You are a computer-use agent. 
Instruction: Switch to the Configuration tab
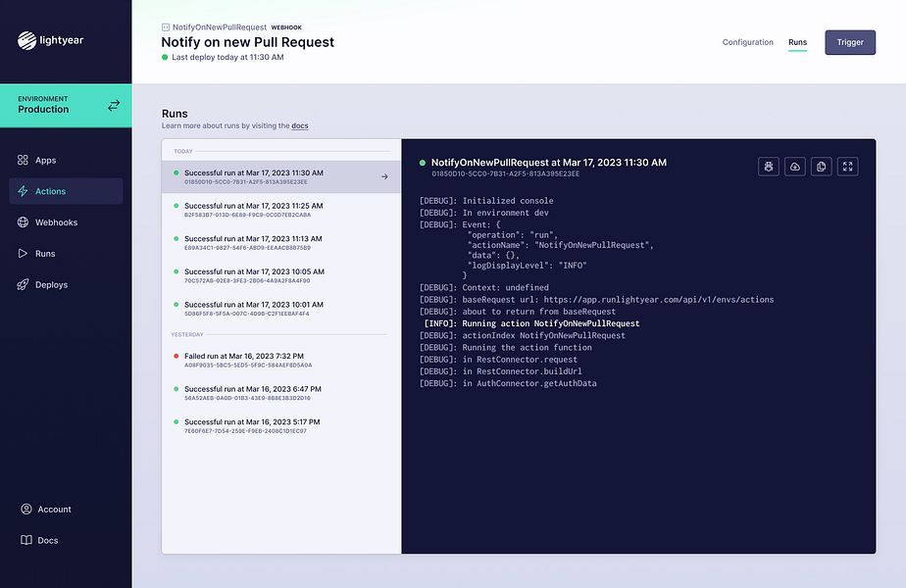coord(748,42)
